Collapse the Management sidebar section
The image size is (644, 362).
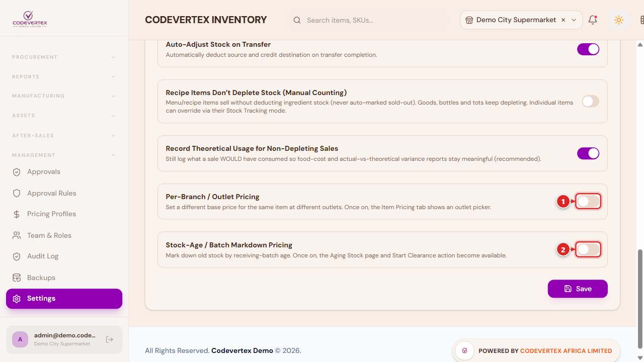point(64,155)
